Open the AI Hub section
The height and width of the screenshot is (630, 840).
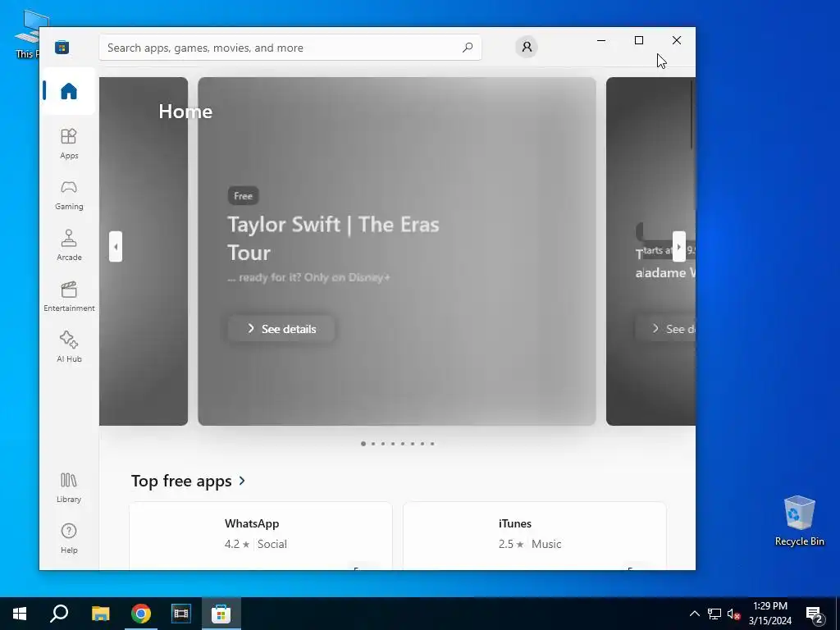tap(69, 347)
